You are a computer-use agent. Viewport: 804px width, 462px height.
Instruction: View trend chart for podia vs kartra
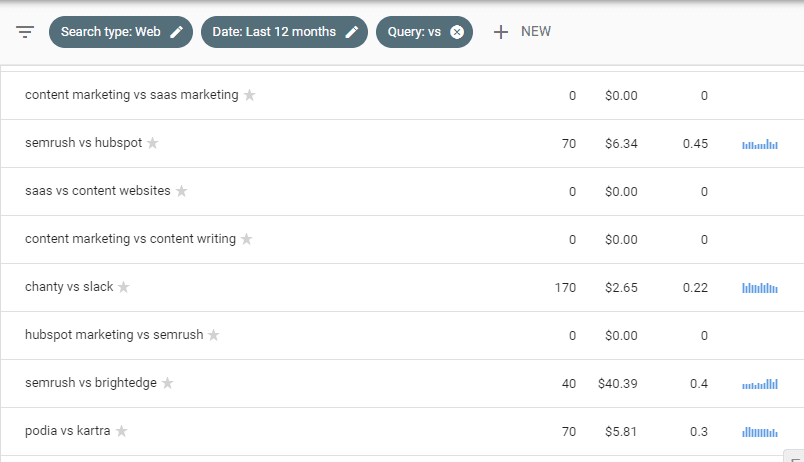point(760,432)
